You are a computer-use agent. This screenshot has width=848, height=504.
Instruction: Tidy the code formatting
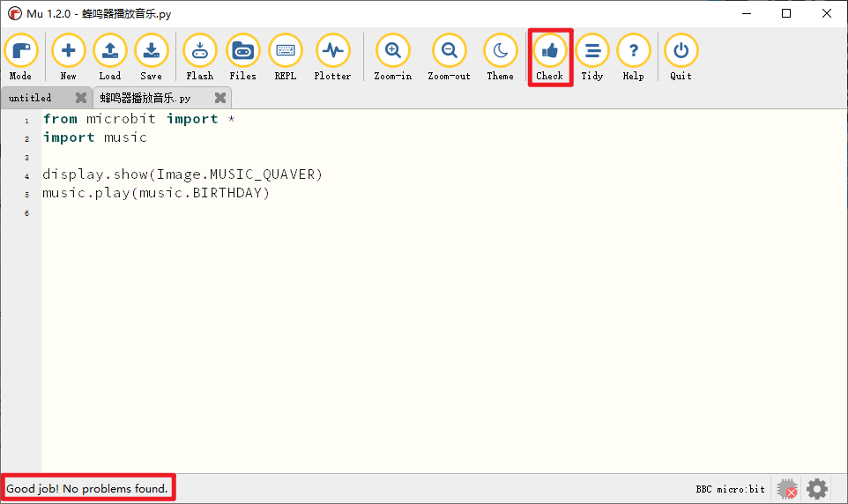coord(592,56)
